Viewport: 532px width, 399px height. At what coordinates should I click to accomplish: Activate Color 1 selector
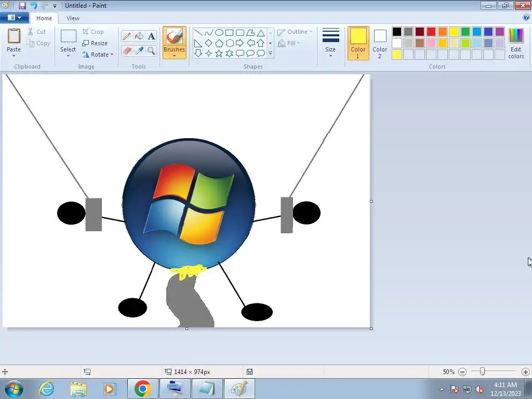tap(358, 43)
